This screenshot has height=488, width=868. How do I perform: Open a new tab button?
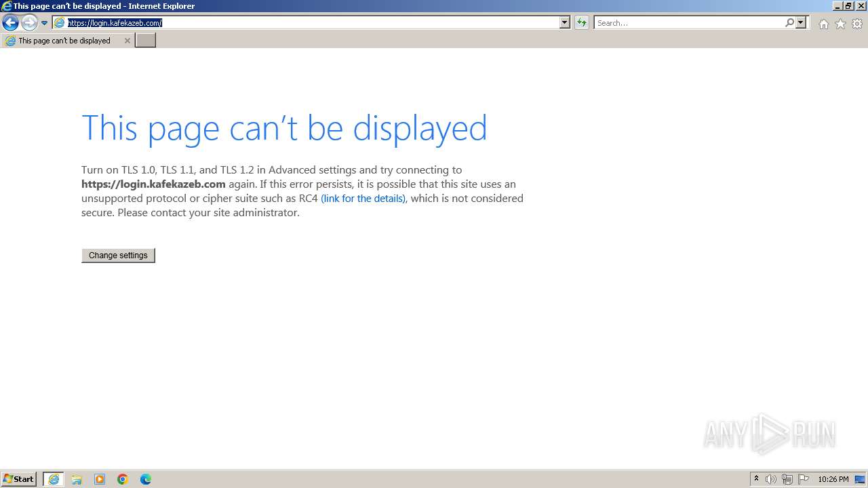pos(146,41)
